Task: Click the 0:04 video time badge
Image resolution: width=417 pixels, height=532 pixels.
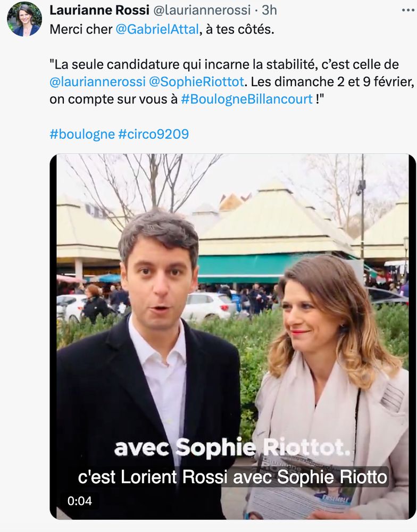Action: tap(80, 501)
